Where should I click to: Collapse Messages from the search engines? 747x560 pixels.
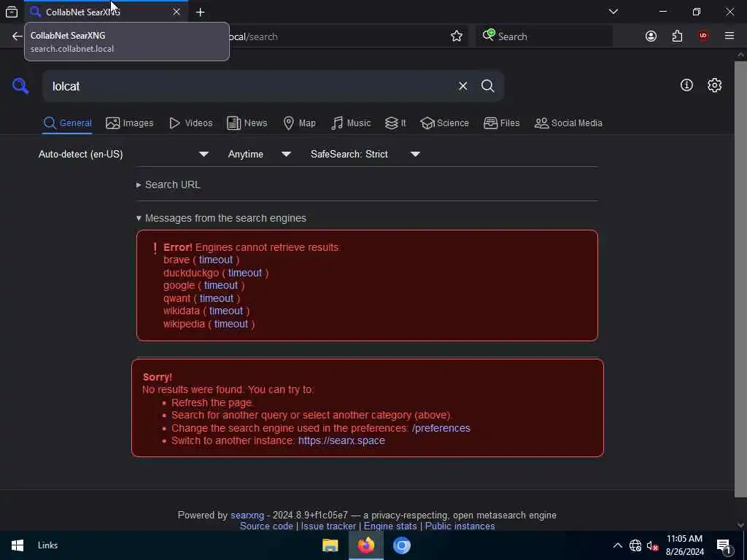[221, 219]
